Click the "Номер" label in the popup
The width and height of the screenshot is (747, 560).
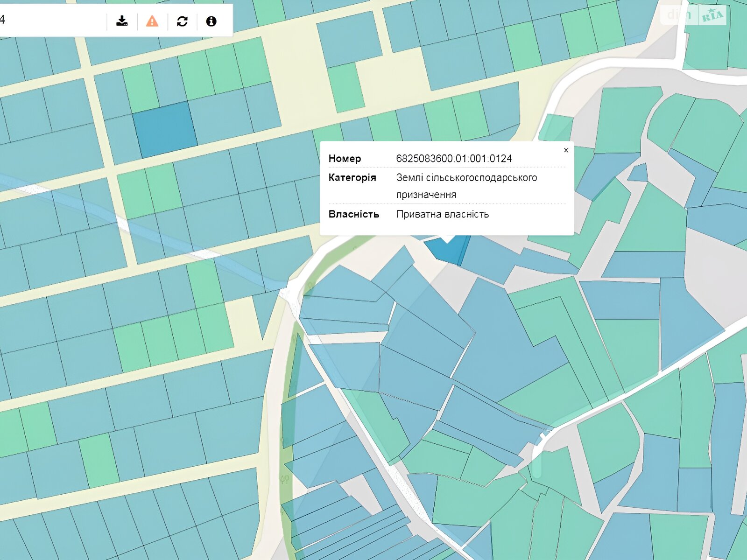tap(345, 159)
